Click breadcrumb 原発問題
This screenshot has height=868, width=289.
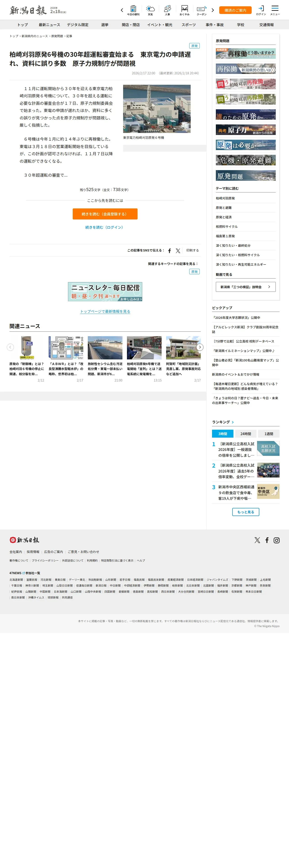[57, 36]
